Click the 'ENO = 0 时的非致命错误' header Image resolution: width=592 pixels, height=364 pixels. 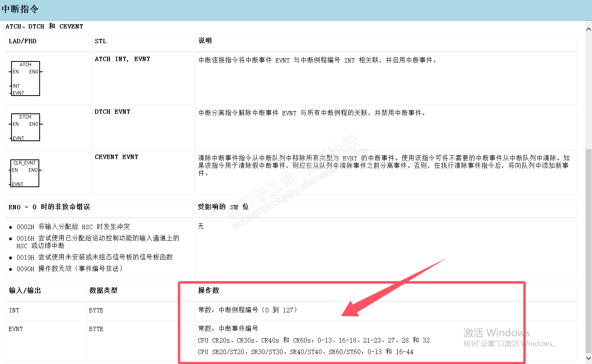click(50, 207)
